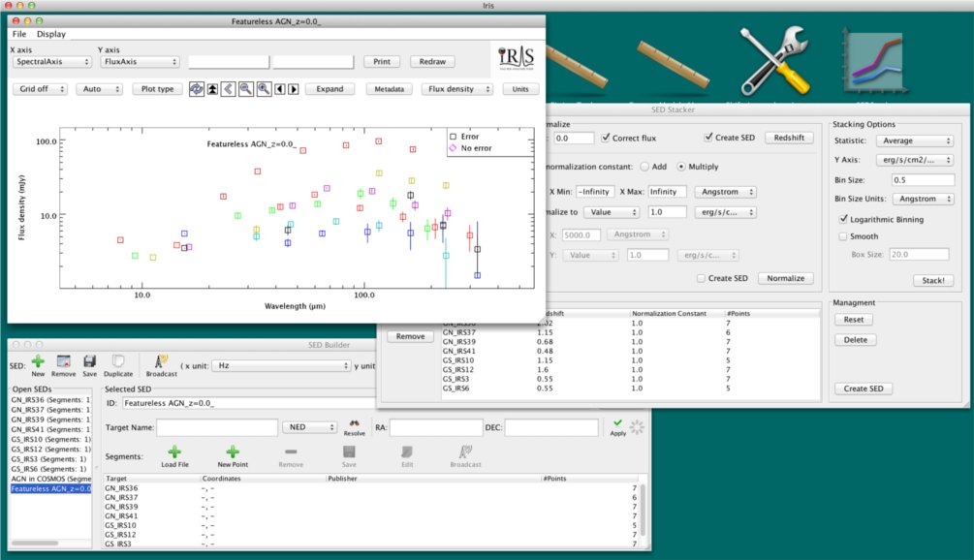Image resolution: width=974 pixels, height=560 pixels.
Task: Click the Target Name input field
Action: click(x=217, y=427)
